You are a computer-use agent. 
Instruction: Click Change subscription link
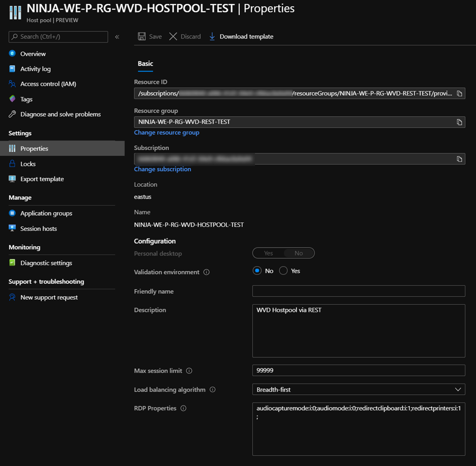pyautogui.click(x=163, y=169)
